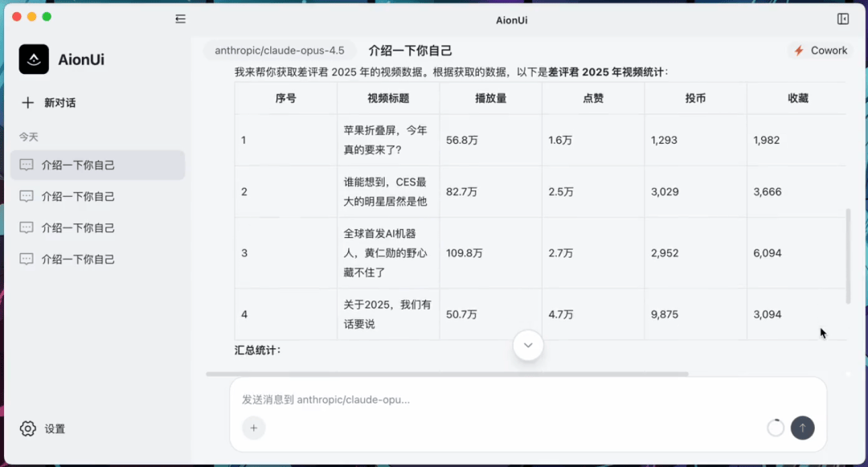Open 设置 from the bottom of the sidebar
Screen dimensions: 868x467
click(x=55, y=428)
